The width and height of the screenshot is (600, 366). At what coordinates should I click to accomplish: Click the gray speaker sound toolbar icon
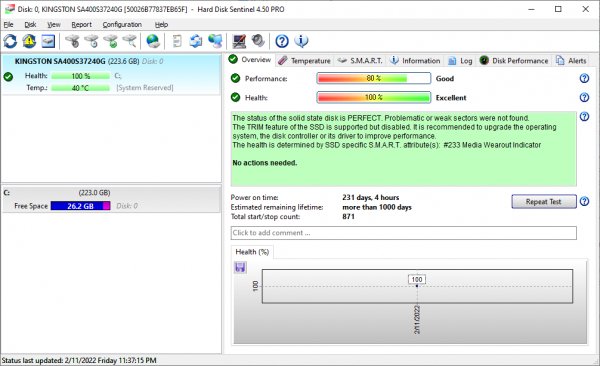[x=258, y=41]
